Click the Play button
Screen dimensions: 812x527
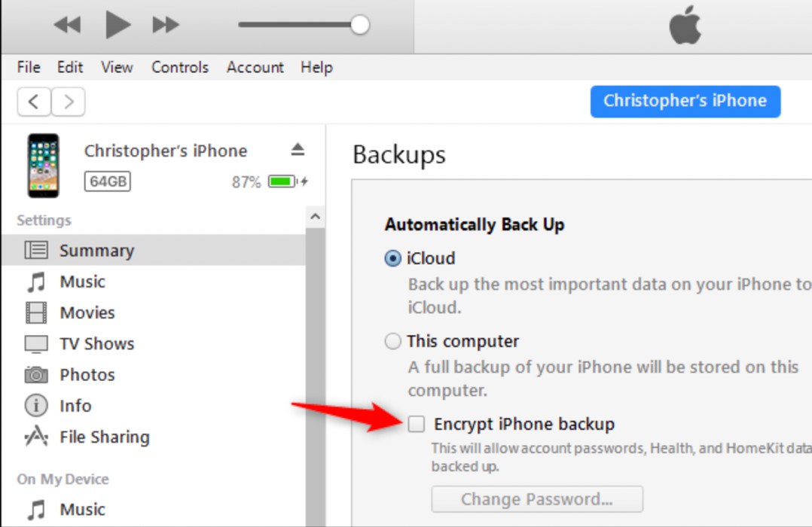[118, 26]
